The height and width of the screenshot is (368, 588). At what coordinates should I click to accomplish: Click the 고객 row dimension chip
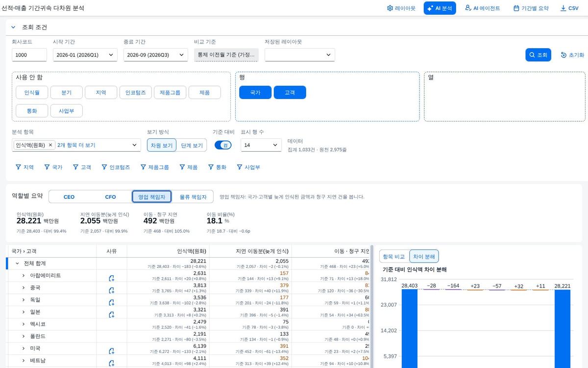point(290,92)
